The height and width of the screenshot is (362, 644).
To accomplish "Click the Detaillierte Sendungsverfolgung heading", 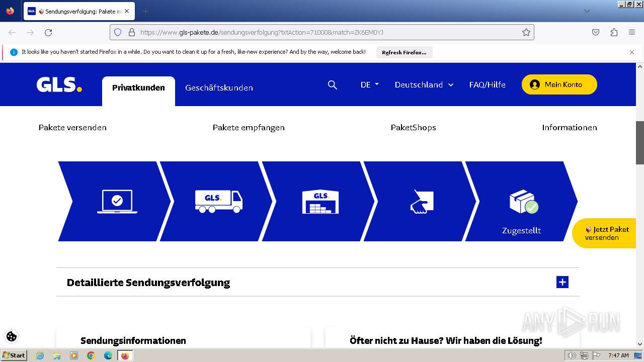I will [x=148, y=283].
